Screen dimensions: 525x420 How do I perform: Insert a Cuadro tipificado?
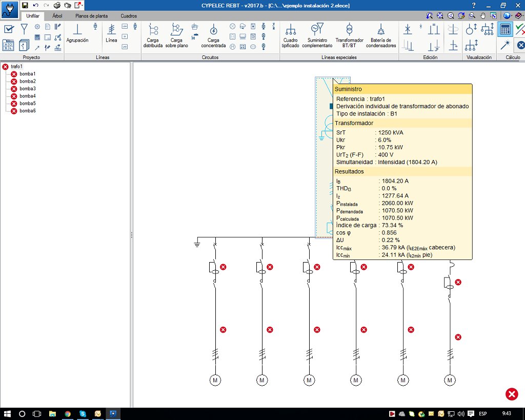290,35
